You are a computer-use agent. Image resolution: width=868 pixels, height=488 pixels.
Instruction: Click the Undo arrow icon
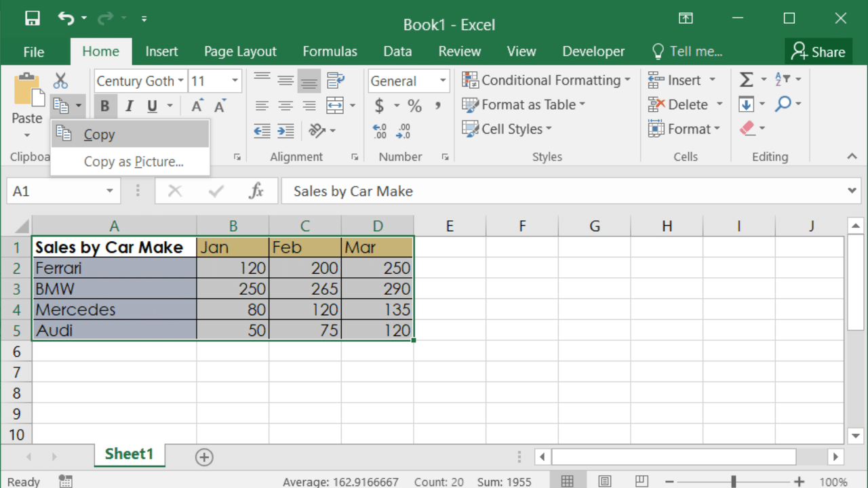pyautogui.click(x=66, y=18)
